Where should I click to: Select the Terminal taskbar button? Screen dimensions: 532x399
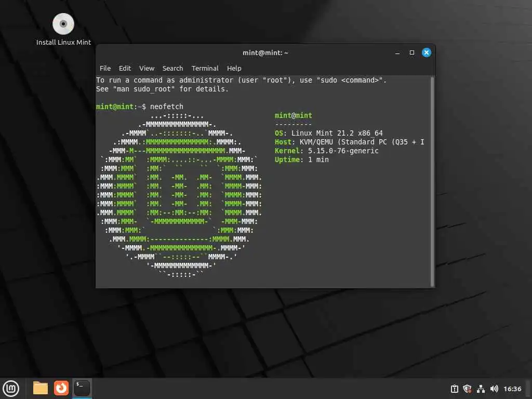click(82, 388)
